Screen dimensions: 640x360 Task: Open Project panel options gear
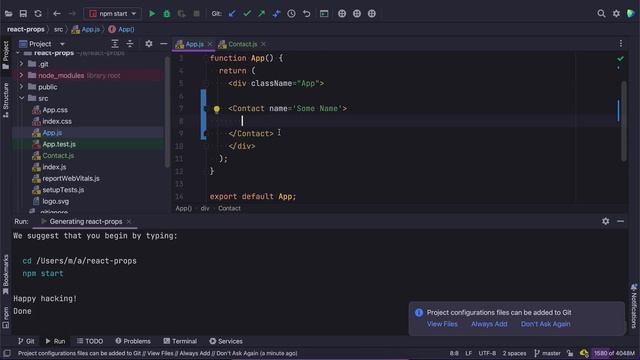(149, 44)
